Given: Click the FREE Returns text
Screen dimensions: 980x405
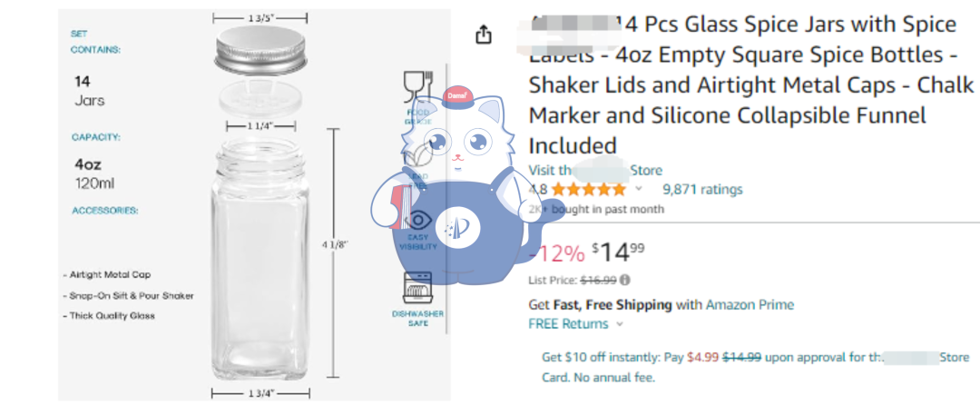Looking at the screenshot, I should (568, 324).
